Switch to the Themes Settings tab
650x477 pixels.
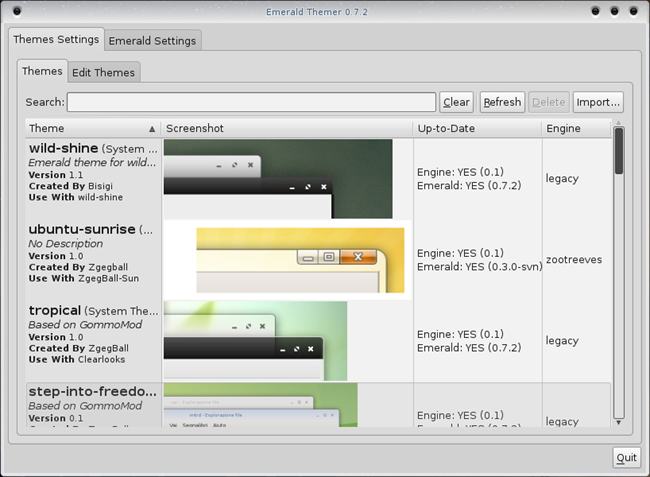(55, 40)
